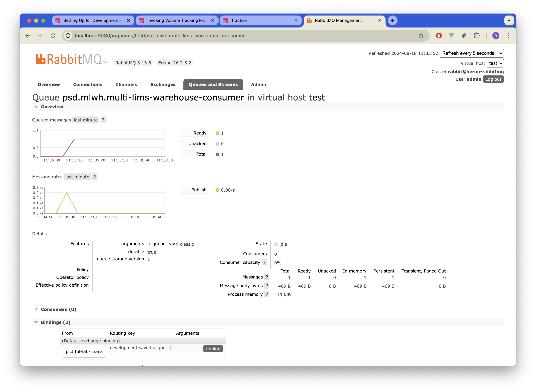536x392 pixels.
Task: Switch to the Exchanges tab
Action: 163,84
